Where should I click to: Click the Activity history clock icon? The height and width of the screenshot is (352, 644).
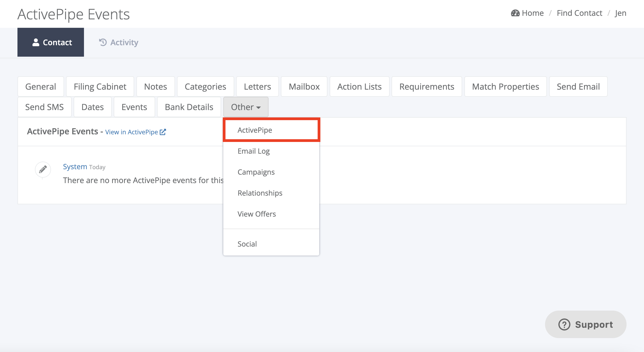click(102, 42)
